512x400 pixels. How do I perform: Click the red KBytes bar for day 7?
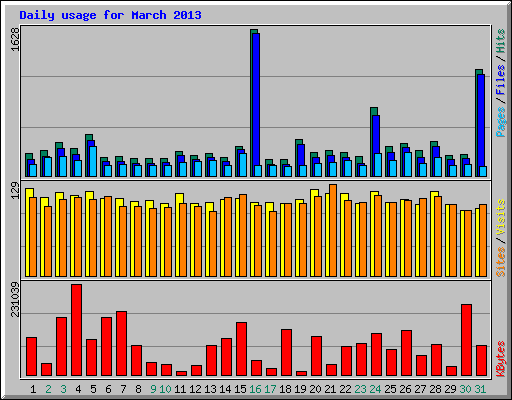click(121, 344)
